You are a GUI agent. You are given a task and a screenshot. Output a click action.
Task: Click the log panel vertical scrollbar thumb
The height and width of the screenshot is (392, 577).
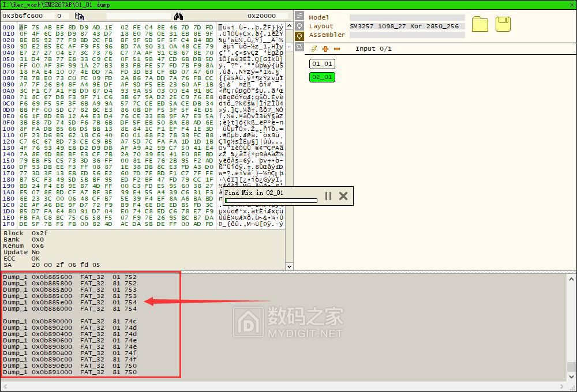[571, 367]
